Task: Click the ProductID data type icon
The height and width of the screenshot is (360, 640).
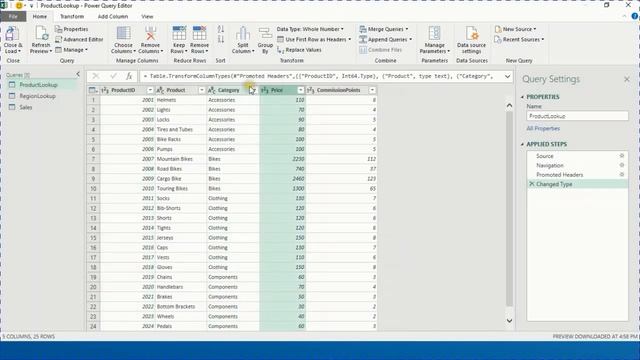Action: [105, 90]
